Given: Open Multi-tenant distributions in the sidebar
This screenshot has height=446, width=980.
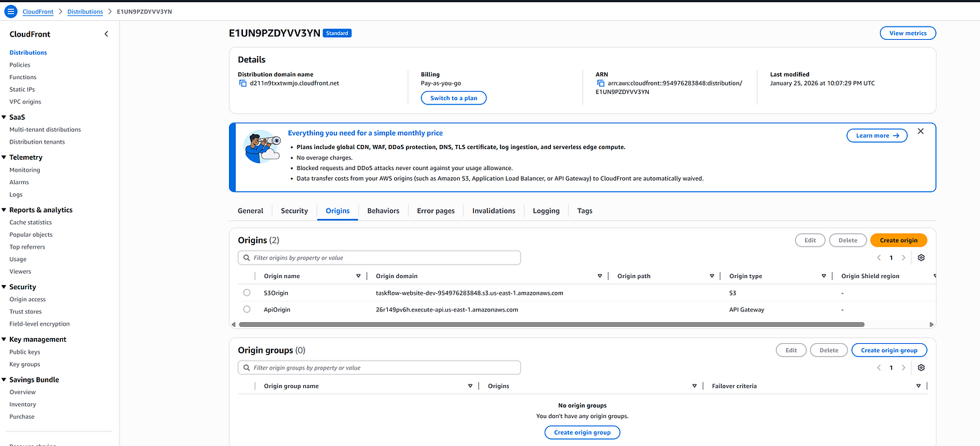Looking at the screenshot, I should (45, 130).
